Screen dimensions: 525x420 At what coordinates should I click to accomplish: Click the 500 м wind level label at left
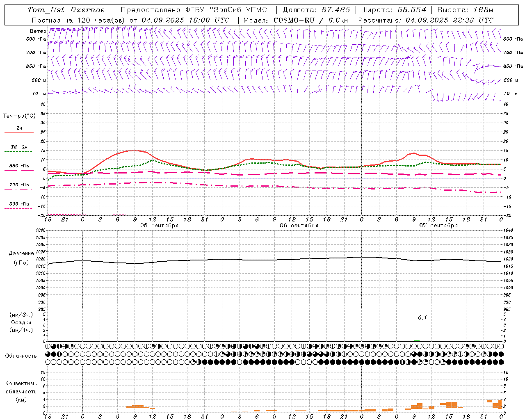39,80
